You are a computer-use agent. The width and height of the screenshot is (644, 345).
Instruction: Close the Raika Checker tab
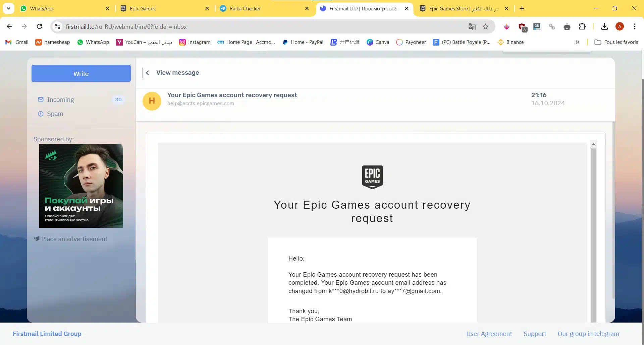307,8
